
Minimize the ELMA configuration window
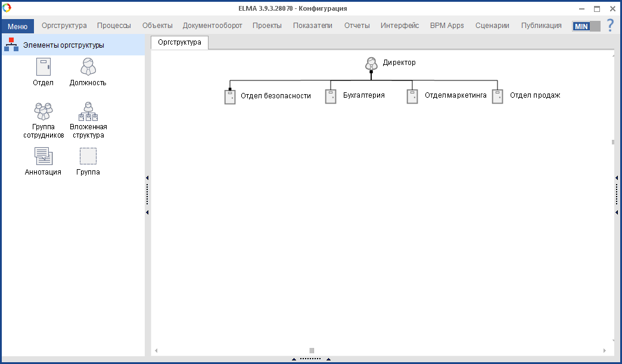coord(582,9)
